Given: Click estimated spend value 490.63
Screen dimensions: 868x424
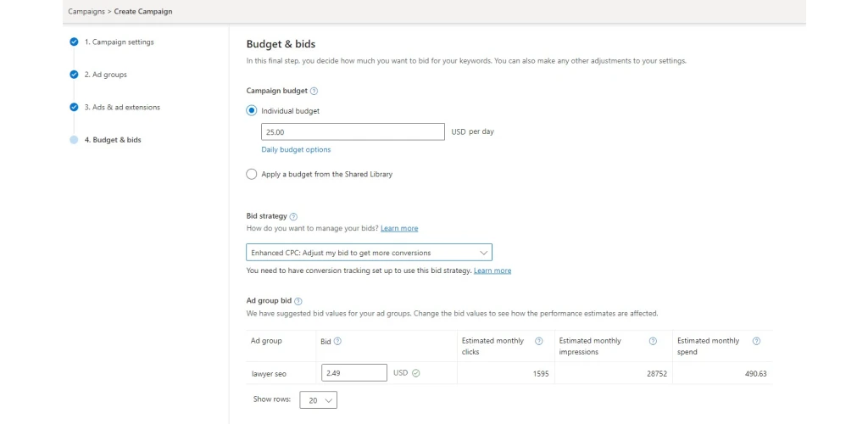Looking at the screenshot, I should [x=755, y=374].
